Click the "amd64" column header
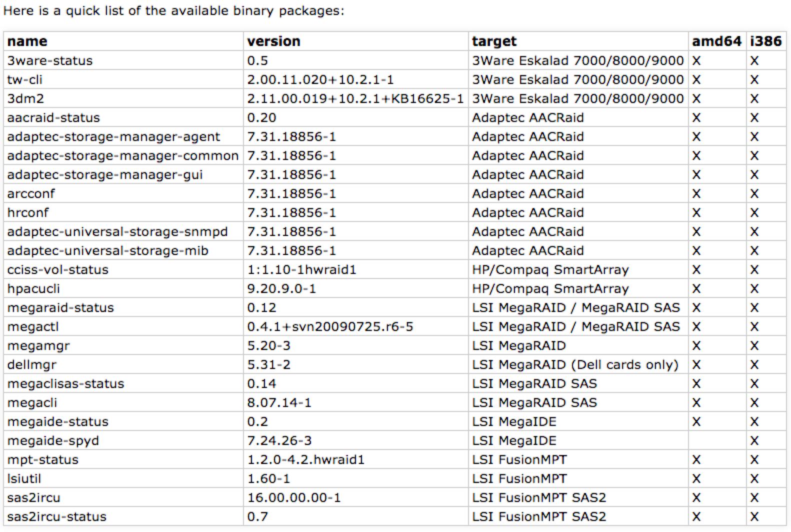This screenshot has width=791, height=532. pyautogui.click(x=716, y=41)
